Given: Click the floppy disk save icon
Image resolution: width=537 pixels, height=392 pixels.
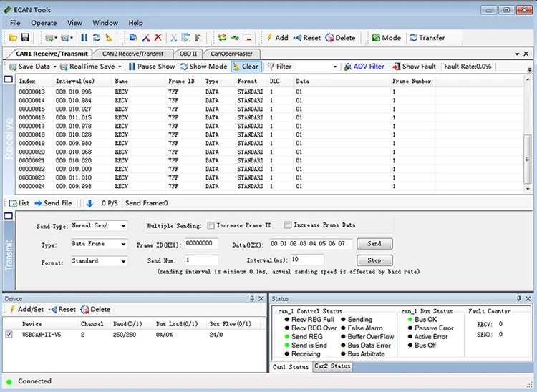Looking at the screenshot, I should (x=25, y=37).
